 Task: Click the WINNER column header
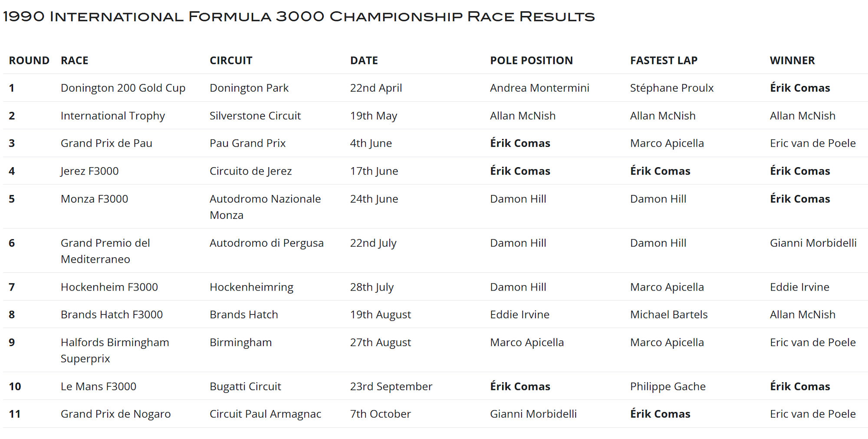[x=792, y=60]
